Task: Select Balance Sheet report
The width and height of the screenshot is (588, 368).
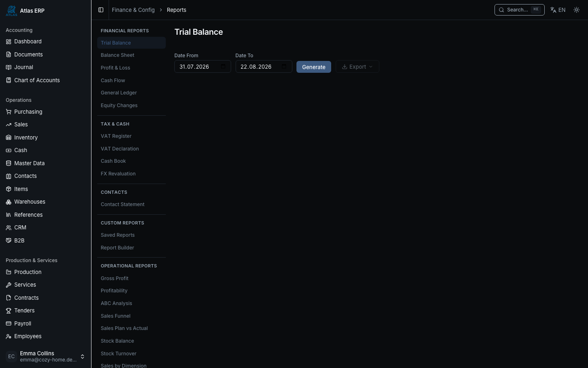Action: click(x=131, y=55)
